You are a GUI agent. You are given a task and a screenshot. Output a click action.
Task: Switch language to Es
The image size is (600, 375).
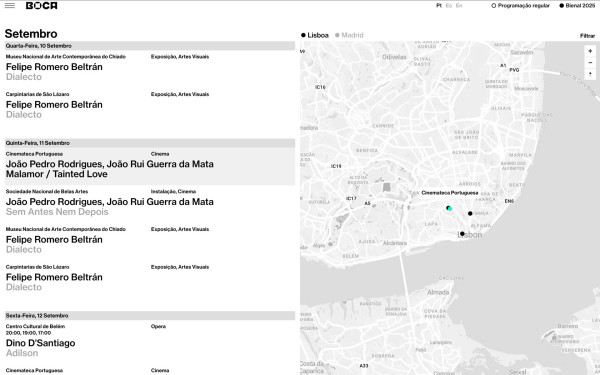(x=449, y=6)
